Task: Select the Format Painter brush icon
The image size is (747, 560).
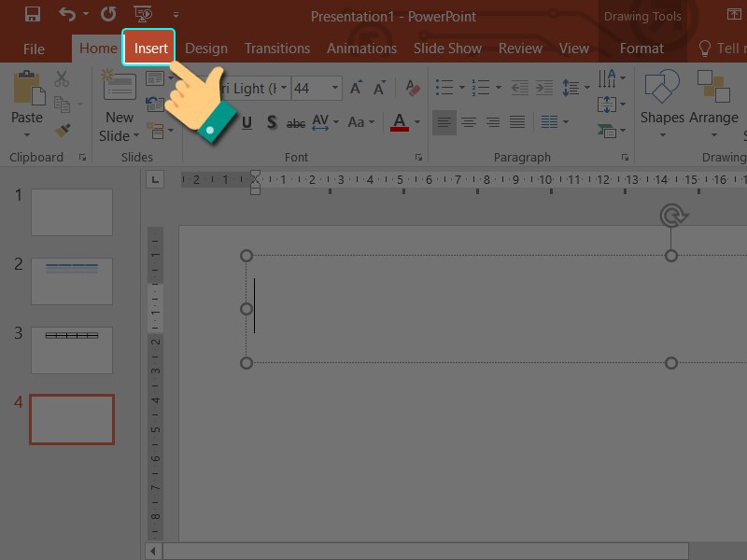Action: 62,131
